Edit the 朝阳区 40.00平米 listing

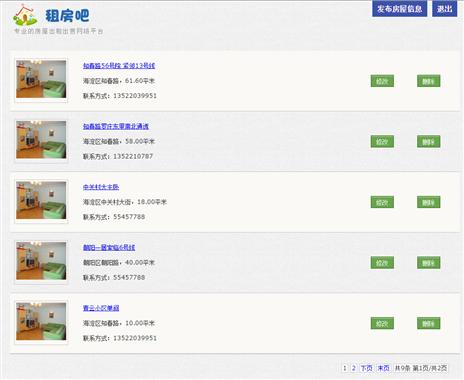(x=382, y=263)
